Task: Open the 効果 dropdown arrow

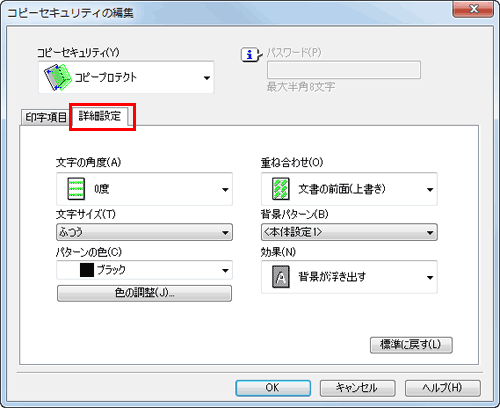Action: 430,277
